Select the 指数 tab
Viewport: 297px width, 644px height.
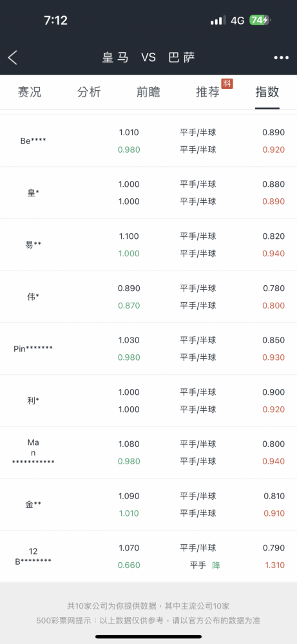pos(267,92)
